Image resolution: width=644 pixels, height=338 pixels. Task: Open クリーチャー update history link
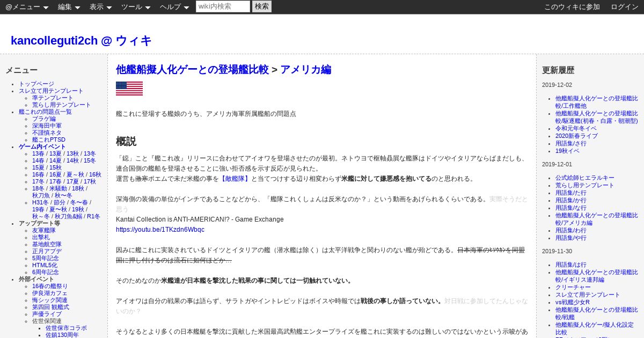click(573, 288)
